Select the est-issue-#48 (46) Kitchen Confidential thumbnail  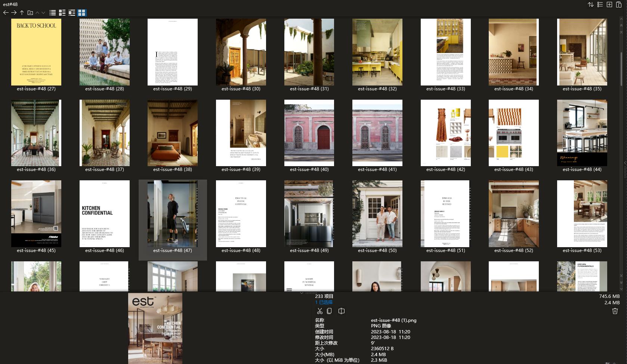point(105,214)
